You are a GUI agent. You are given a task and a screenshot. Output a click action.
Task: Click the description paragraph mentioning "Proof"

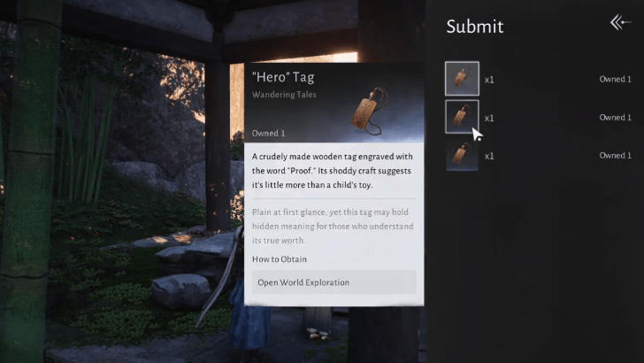tap(333, 171)
